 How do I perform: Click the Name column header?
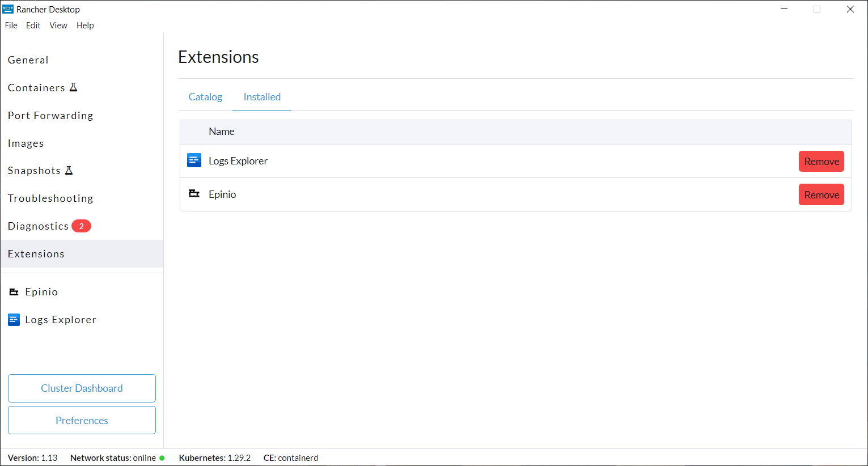coord(221,132)
